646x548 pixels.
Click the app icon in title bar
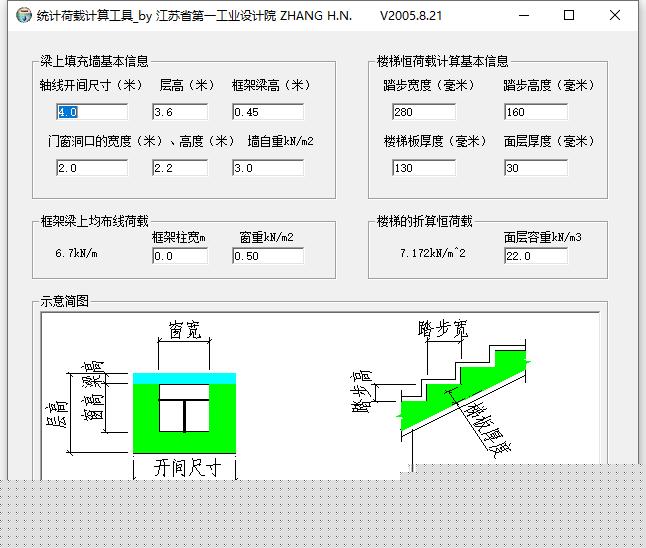pos(22,16)
